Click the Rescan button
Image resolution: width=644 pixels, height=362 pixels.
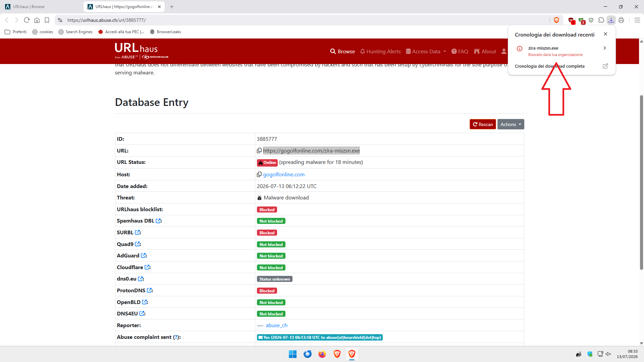pyautogui.click(x=483, y=124)
